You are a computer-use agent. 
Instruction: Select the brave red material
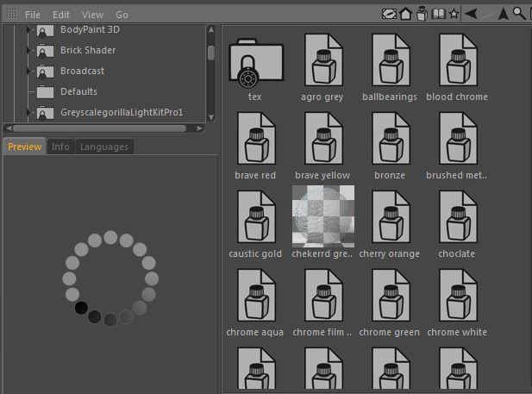[x=256, y=139]
